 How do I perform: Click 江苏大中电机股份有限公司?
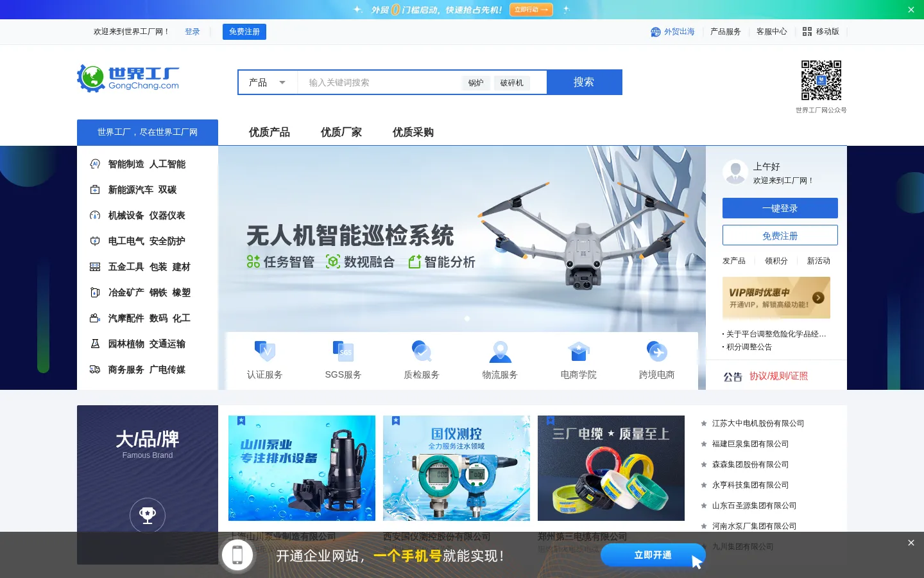coord(758,423)
